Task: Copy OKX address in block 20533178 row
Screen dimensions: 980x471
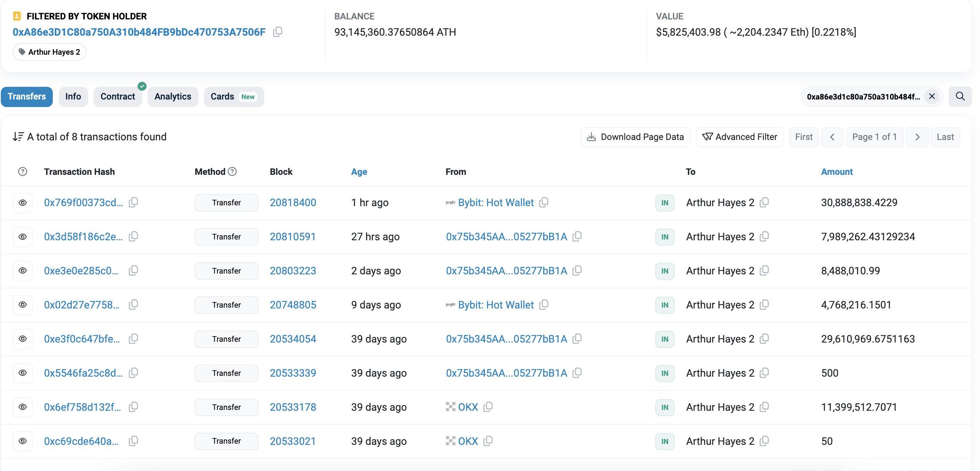Action: pyautogui.click(x=488, y=407)
